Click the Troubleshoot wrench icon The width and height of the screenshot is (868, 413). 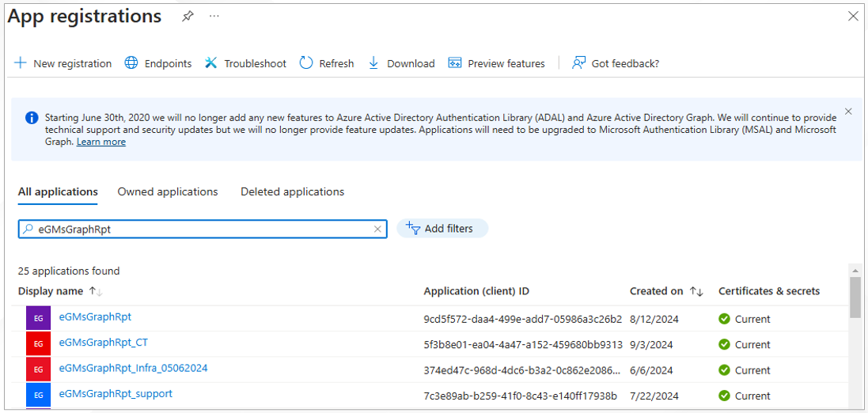point(211,63)
